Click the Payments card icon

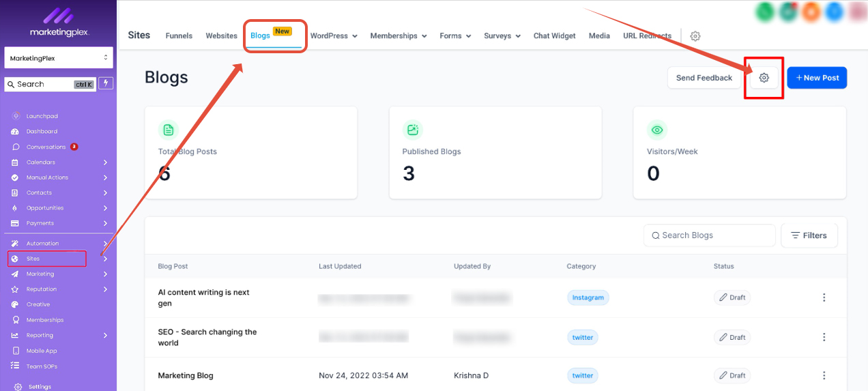pos(15,223)
